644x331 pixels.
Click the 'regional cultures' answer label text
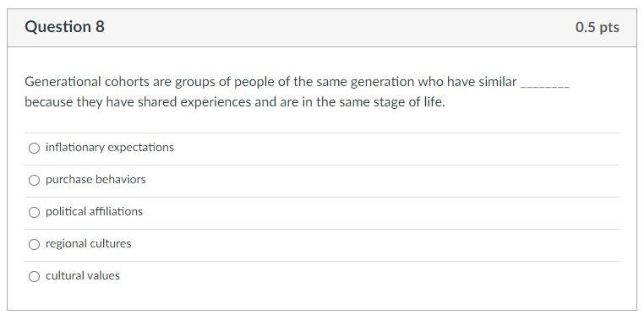(x=88, y=244)
